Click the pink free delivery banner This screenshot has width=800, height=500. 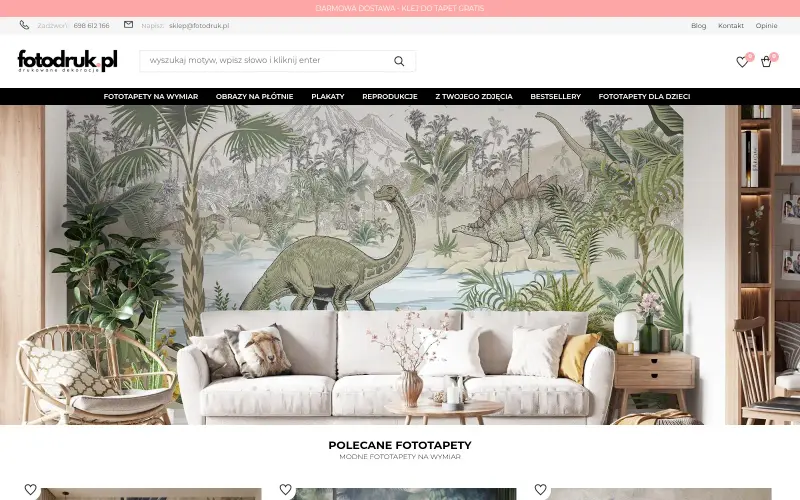(400, 8)
